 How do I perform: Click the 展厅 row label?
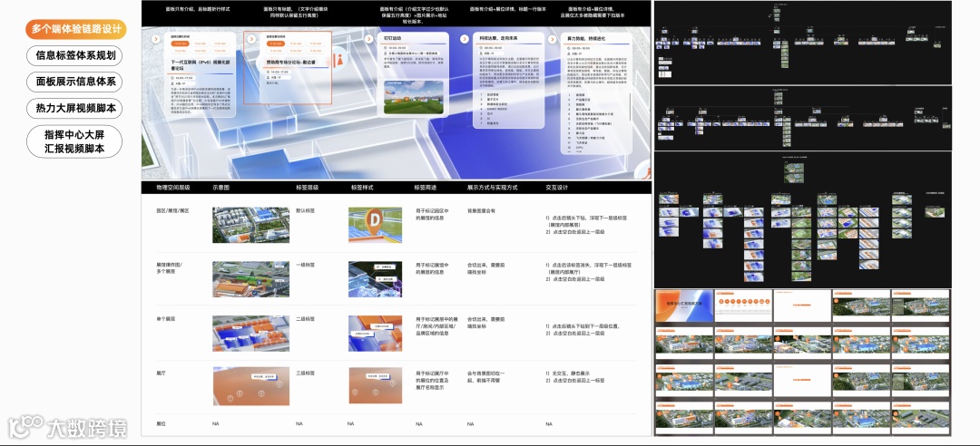point(161,373)
